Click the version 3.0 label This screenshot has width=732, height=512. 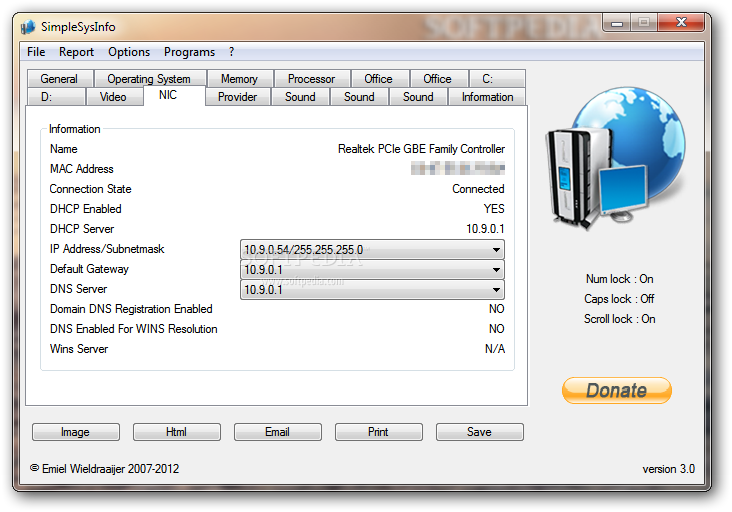(669, 469)
